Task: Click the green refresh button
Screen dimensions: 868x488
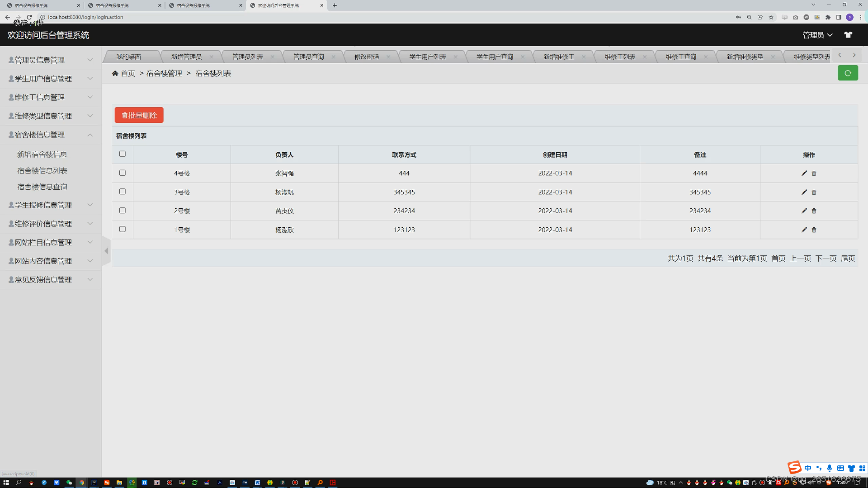Action: click(x=848, y=73)
